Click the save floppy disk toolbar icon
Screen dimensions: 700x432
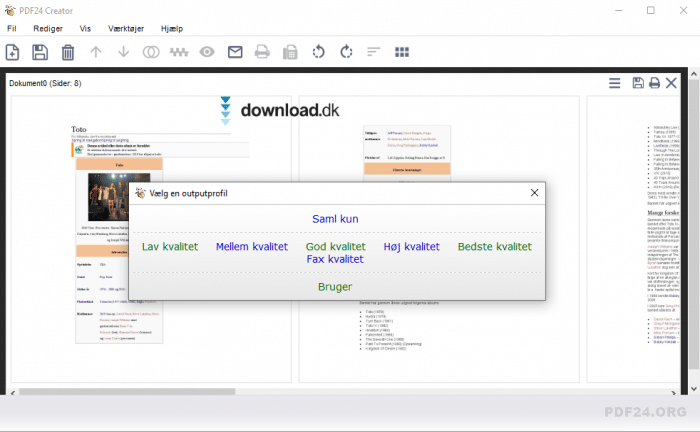tap(40, 52)
